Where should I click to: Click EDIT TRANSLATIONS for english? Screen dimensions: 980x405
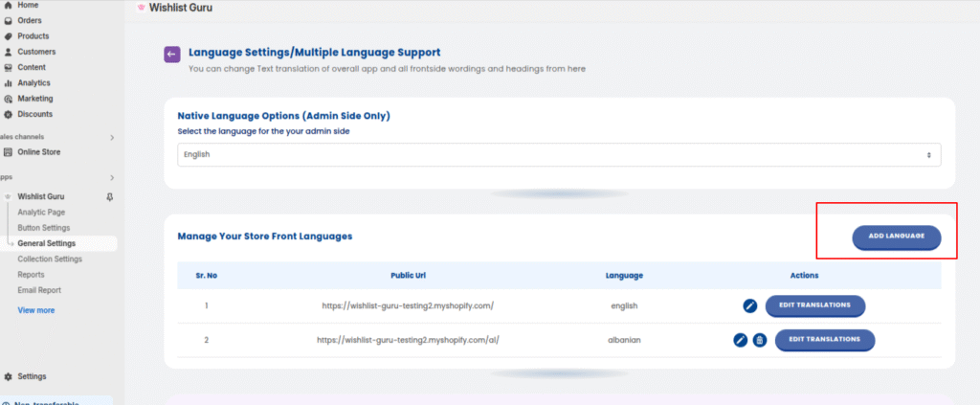815,305
